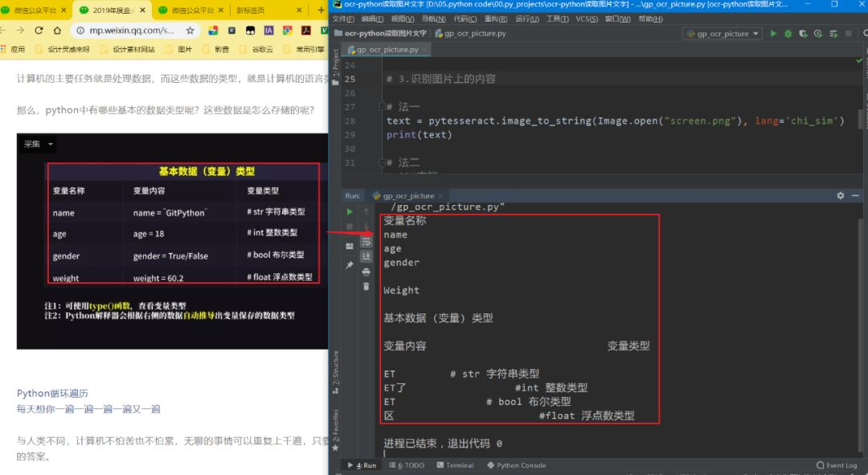Open the gp_ocr_picture run configuration dropdown
This screenshot has height=475, width=868.
722,35
